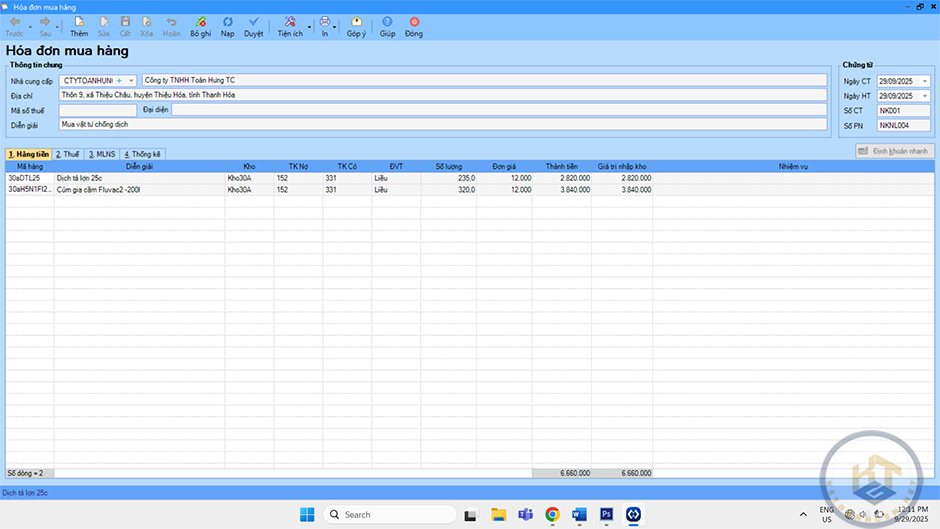Switch to the MLNS tab

pos(101,154)
